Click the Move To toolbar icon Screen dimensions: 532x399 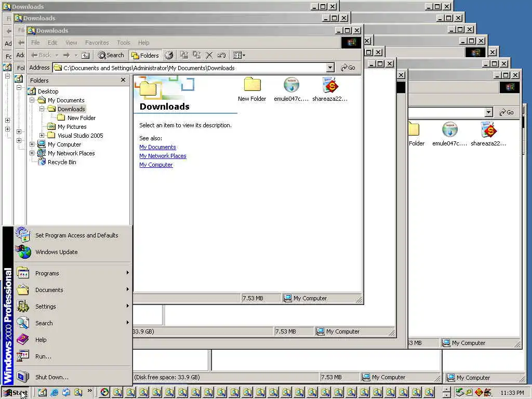point(184,55)
